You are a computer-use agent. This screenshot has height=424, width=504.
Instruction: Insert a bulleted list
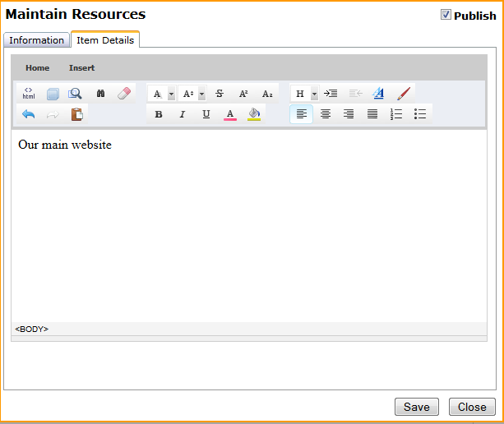420,114
